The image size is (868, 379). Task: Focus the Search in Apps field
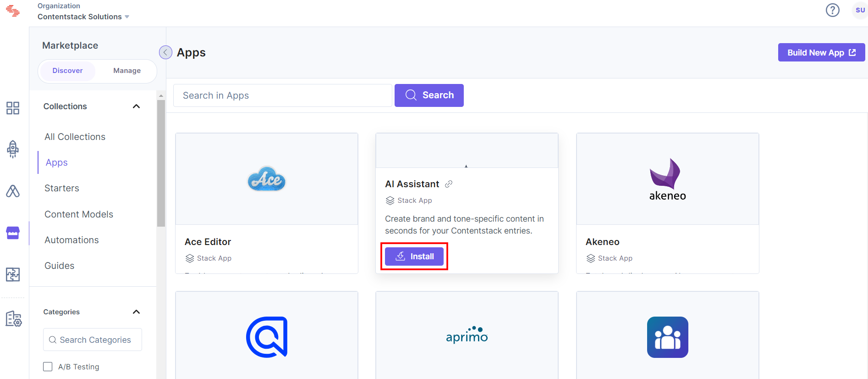point(282,95)
